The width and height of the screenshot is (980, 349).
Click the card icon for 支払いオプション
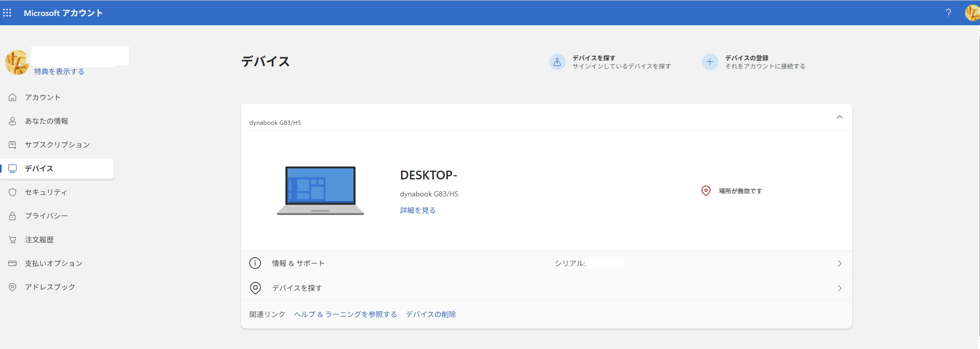click(x=12, y=263)
